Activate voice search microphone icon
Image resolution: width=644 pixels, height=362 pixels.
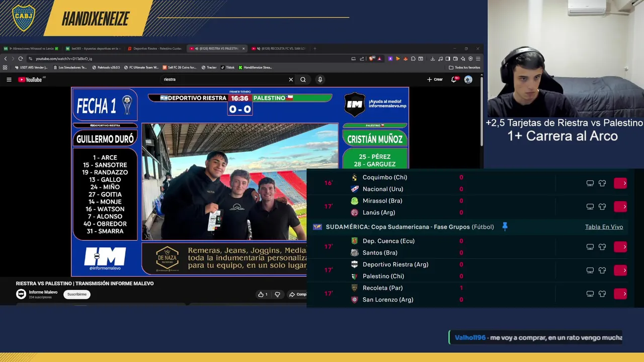(x=320, y=79)
